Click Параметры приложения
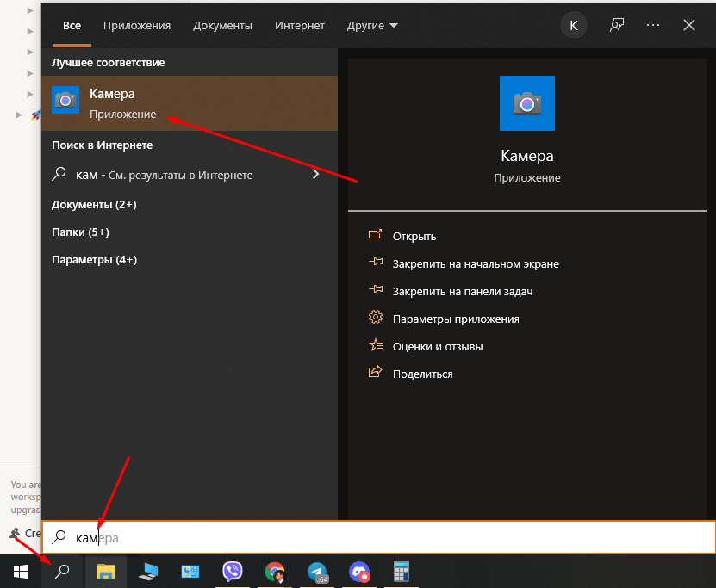The width and height of the screenshot is (716, 588). (x=456, y=319)
